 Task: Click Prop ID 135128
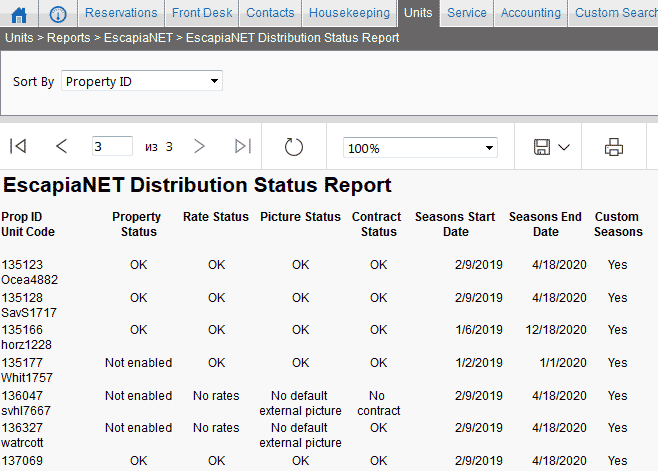(22, 298)
